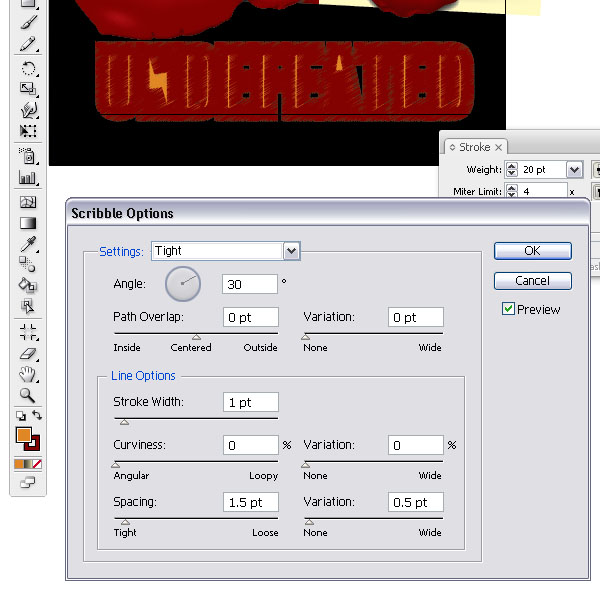600x600 pixels.
Task: Select the Mesh tool
Action: pyautogui.click(x=28, y=202)
